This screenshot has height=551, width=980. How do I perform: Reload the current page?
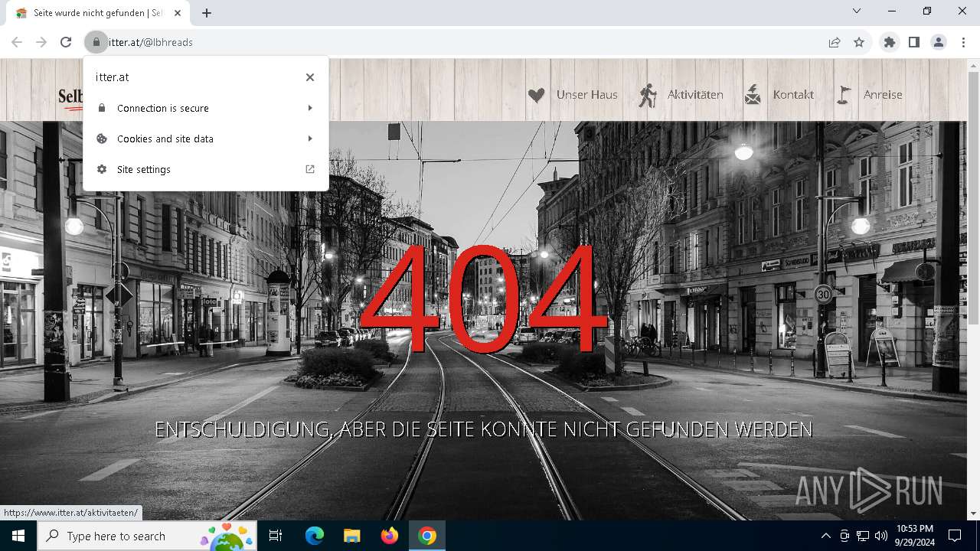[x=66, y=42]
